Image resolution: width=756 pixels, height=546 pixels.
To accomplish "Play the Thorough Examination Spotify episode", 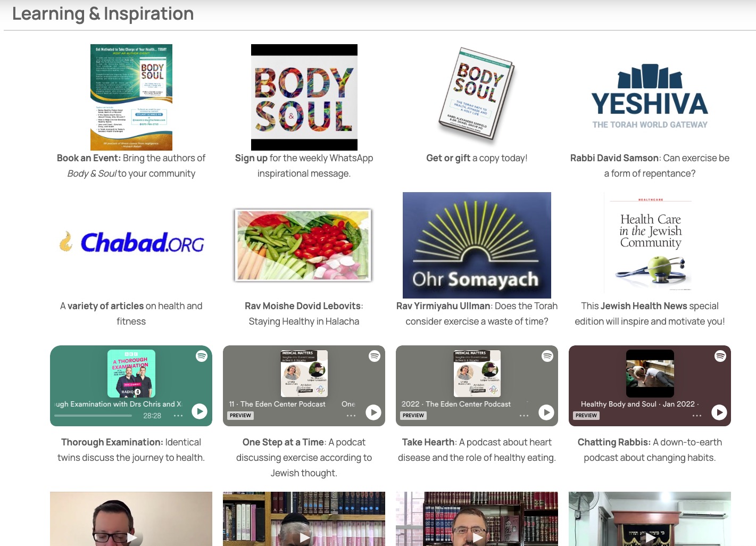I will pos(200,411).
